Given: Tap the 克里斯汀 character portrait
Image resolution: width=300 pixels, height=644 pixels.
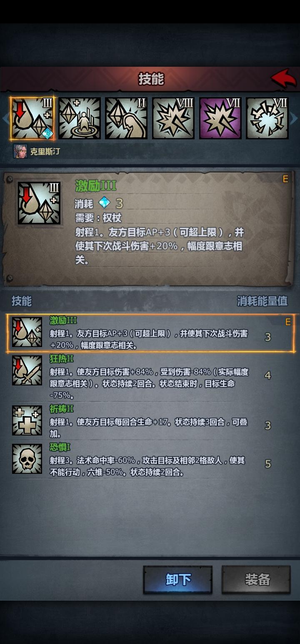Looking at the screenshot, I should click(x=20, y=151).
